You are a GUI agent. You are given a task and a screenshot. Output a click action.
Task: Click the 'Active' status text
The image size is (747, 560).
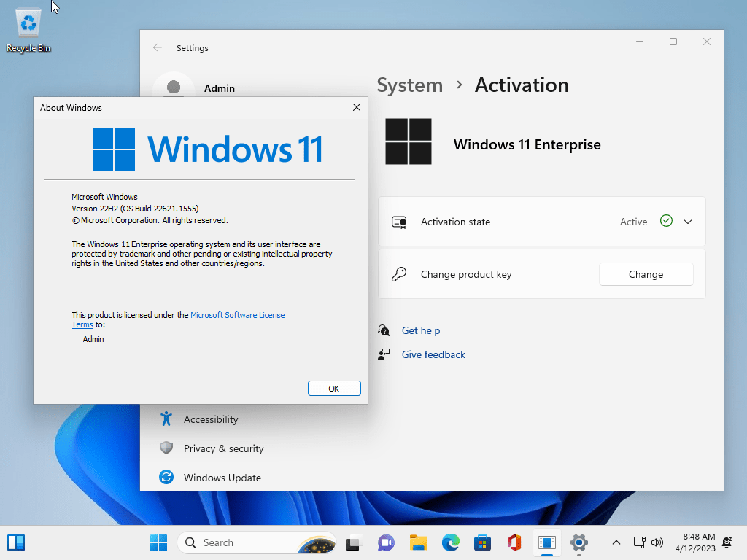[633, 222]
